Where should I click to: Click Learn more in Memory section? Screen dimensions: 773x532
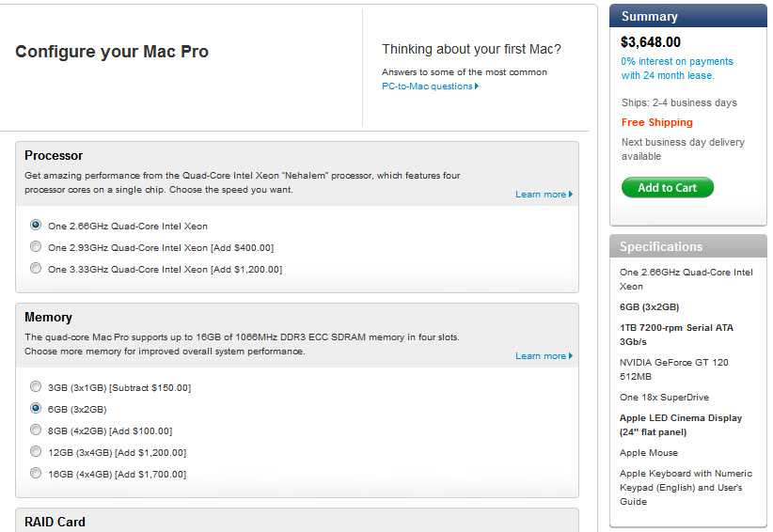[x=540, y=356]
